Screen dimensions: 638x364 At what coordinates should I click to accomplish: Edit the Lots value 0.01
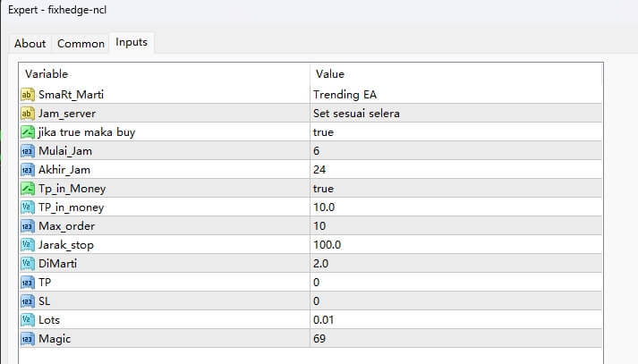click(326, 320)
